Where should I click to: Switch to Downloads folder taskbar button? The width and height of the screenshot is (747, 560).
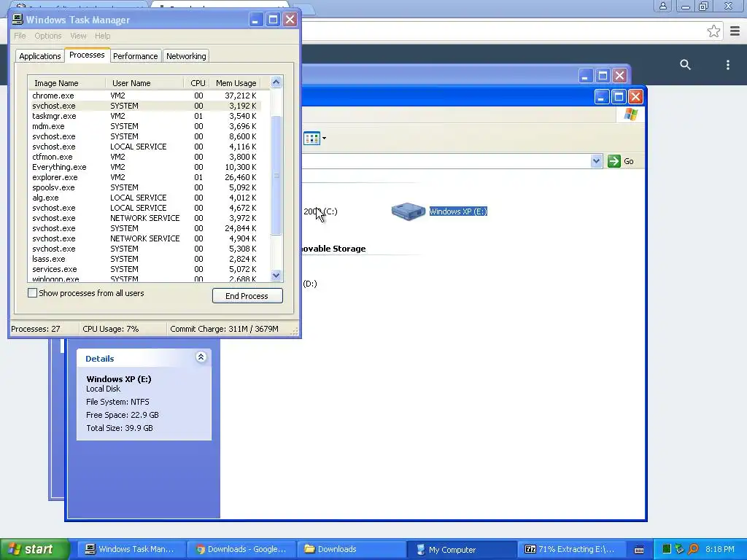(352, 549)
